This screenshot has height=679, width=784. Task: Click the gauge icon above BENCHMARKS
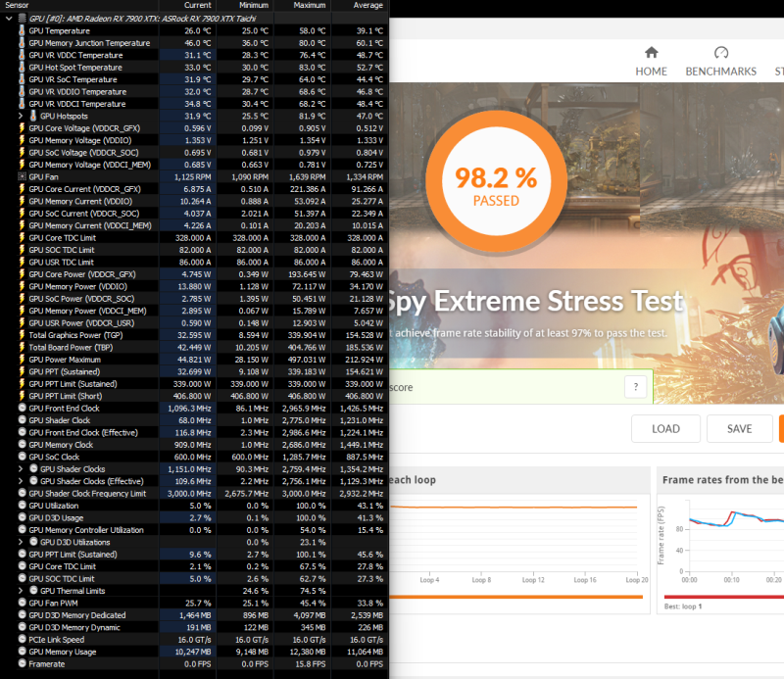tap(721, 53)
